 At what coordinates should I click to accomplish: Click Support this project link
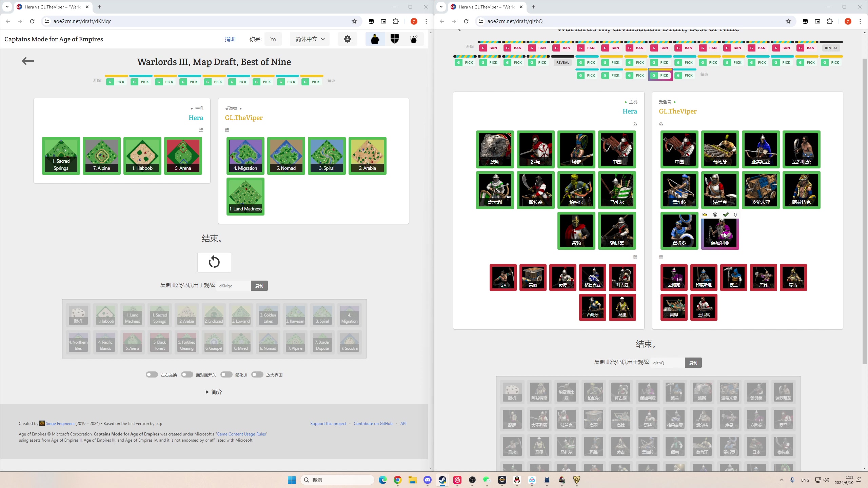pyautogui.click(x=328, y=423)
